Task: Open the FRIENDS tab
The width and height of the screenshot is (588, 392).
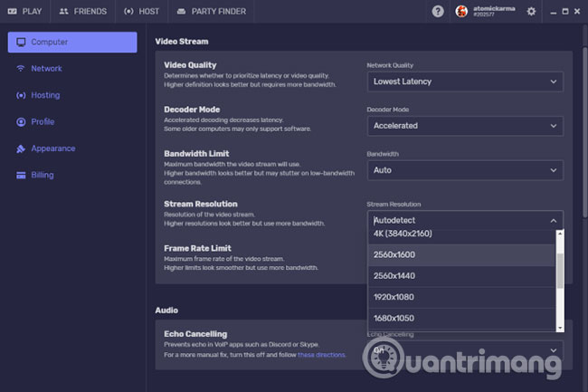Action: 82,11
